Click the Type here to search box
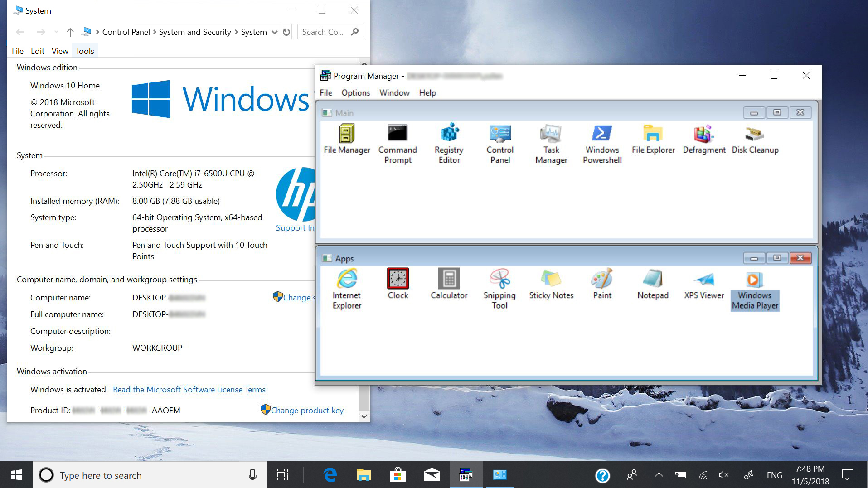This screenshot has height=488, width=868. (x=150, y=475)
